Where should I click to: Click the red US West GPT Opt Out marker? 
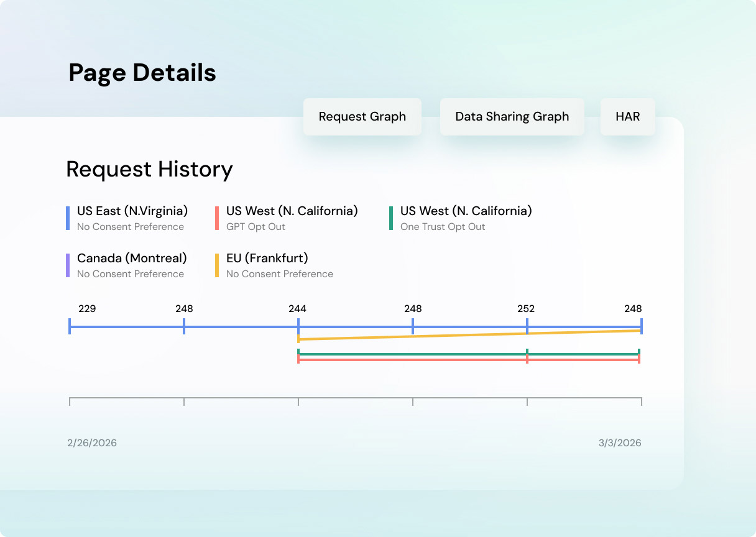[217, 218]
